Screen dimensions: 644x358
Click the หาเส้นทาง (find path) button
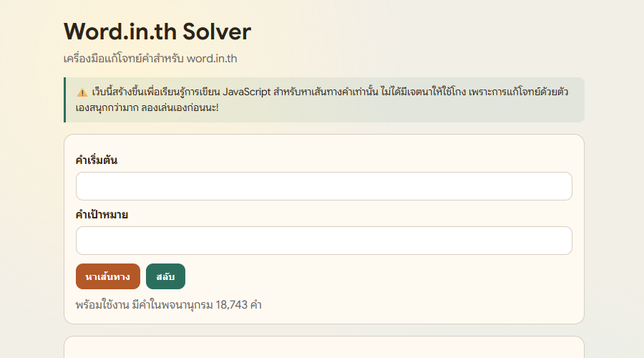point(108,276)
